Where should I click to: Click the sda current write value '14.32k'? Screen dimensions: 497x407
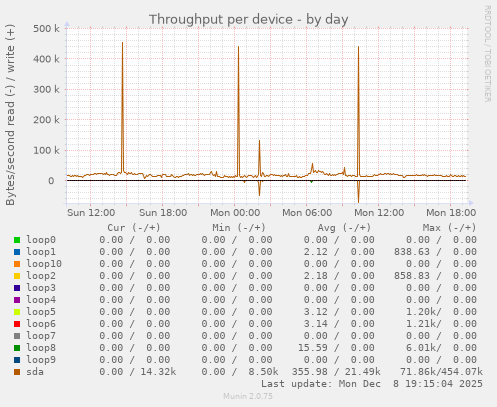pyautogui.click(x=158, y=372)
